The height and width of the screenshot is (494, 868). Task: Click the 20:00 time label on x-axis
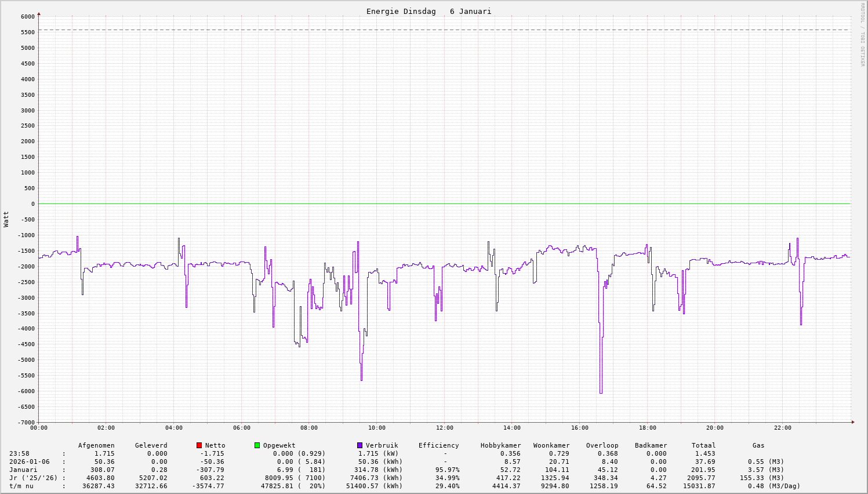(x=715, y=428)
